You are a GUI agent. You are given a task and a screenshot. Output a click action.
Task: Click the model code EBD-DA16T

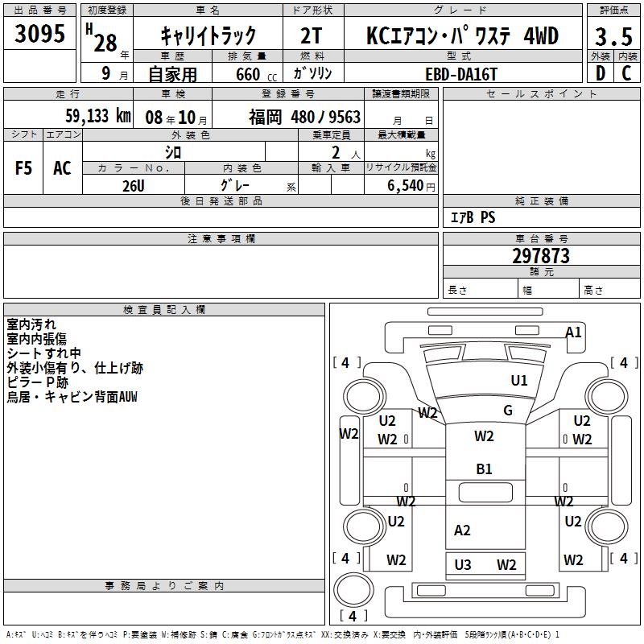(461, 75)
